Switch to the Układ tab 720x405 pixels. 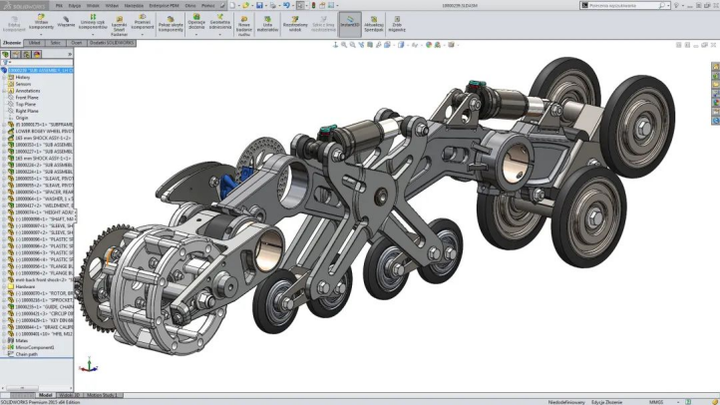[x=34, y=43]
